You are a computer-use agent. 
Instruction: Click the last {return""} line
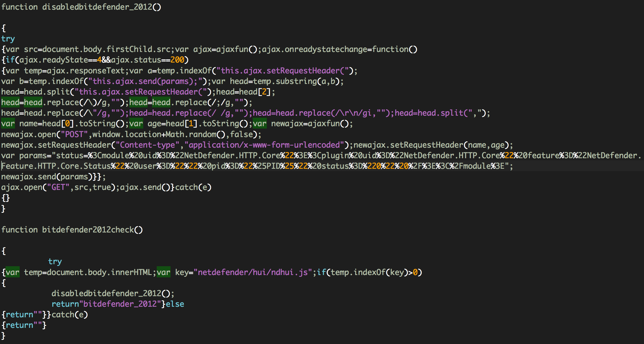click(24, 325)
